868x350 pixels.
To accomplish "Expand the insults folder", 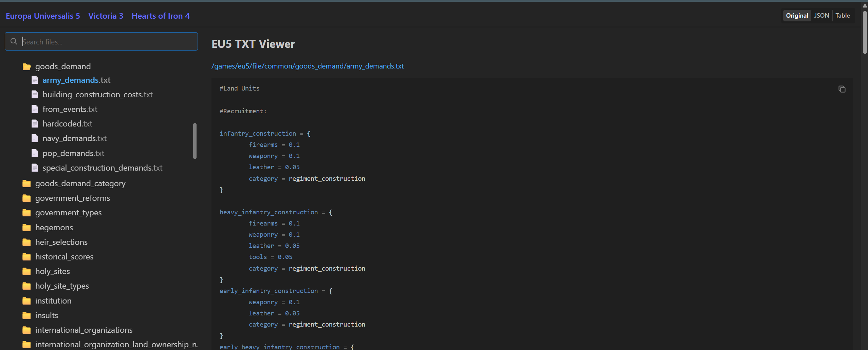I will tap(47, 315).
